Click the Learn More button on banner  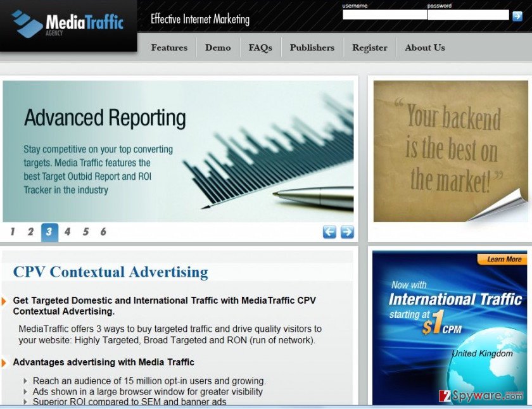(502, 260)
